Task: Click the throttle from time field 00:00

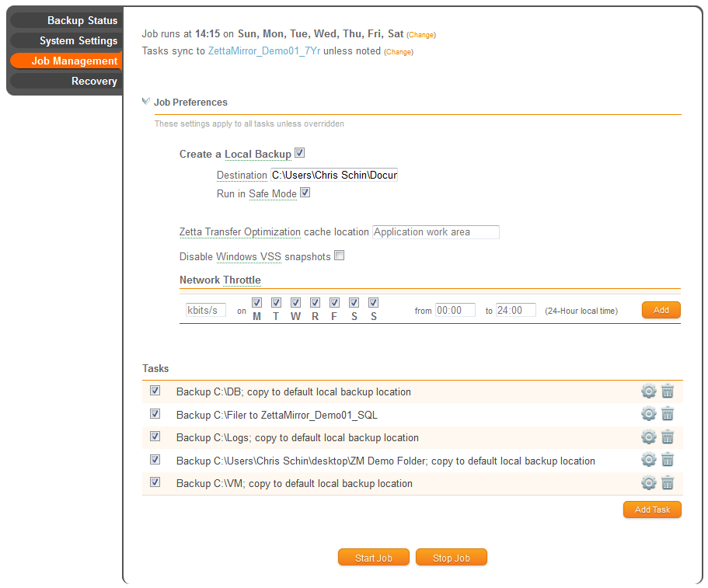Action: [455, 310]
